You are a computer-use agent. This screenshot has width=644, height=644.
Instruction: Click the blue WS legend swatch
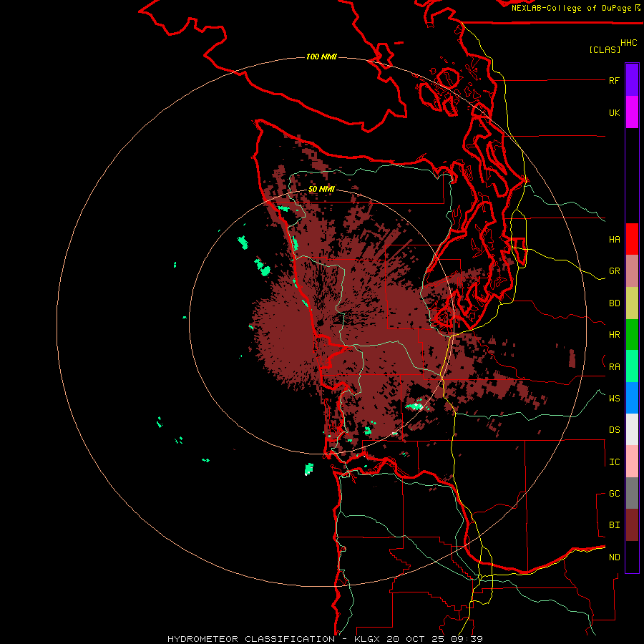(x=632, y=398)
